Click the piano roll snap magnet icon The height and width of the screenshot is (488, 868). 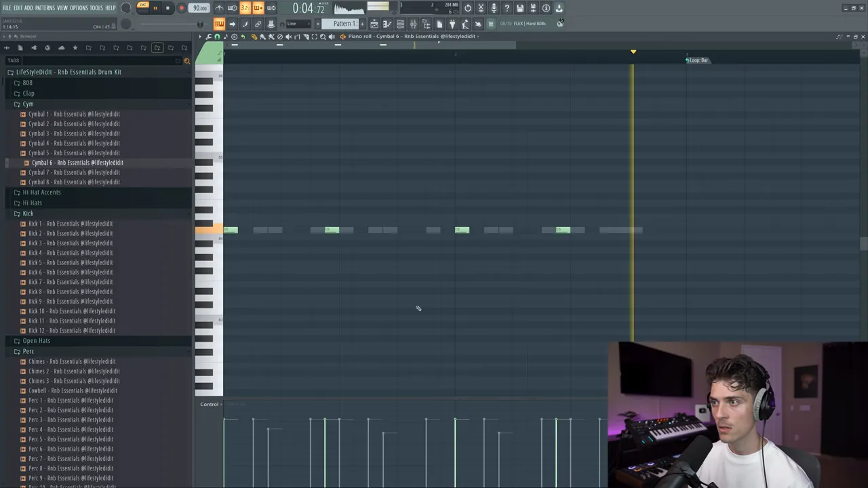click(217, 37)
